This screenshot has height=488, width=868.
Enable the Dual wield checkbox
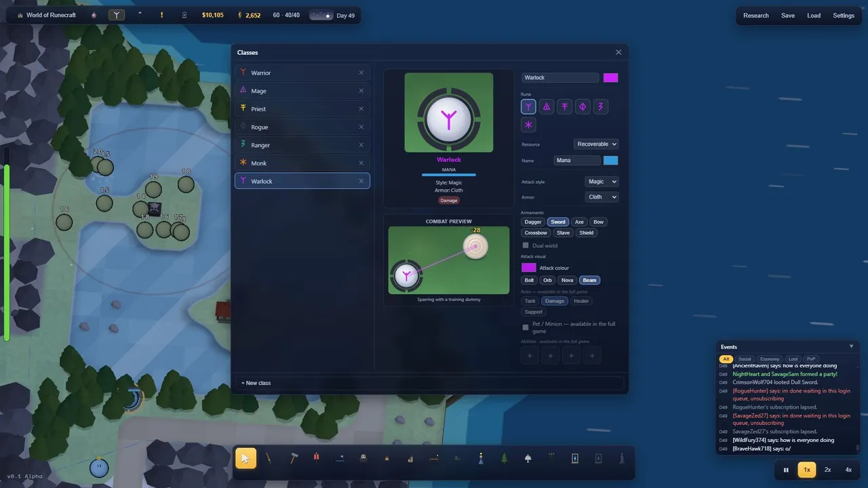click(x=526, y=245)
